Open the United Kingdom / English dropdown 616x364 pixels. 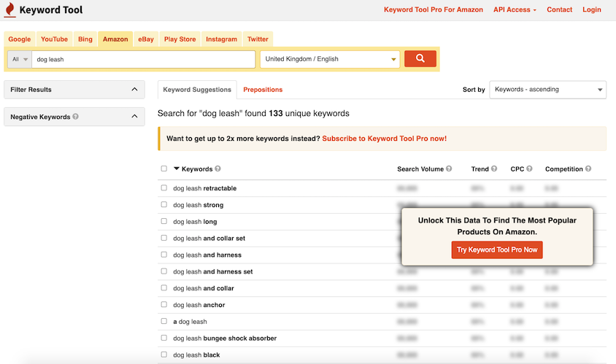(330, 59)
